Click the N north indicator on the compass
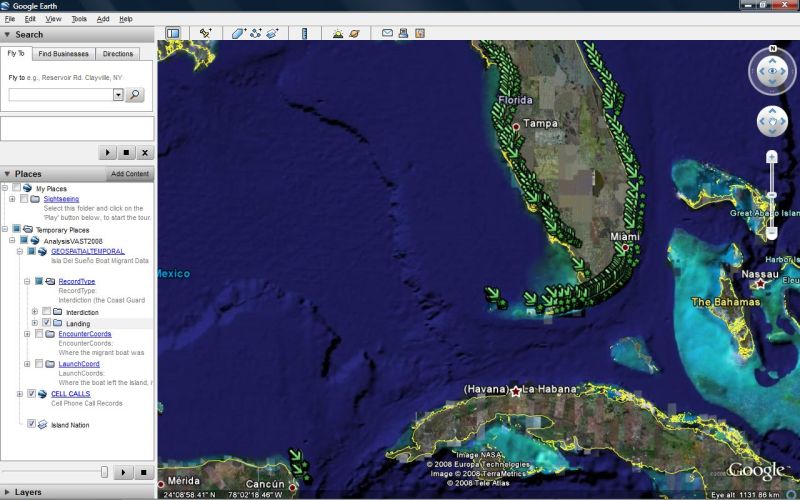The image size is (800, 500). pyautogui.click(x=772, y=49)
